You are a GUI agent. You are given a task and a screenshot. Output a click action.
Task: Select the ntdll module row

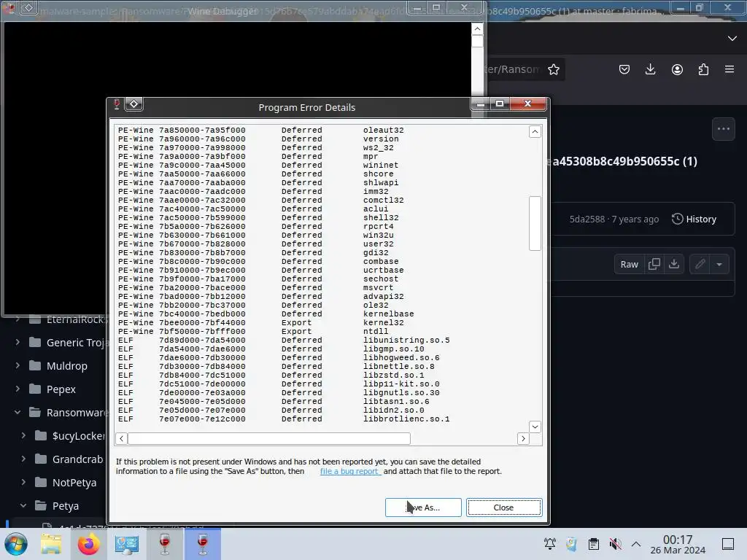pos(253,332)
